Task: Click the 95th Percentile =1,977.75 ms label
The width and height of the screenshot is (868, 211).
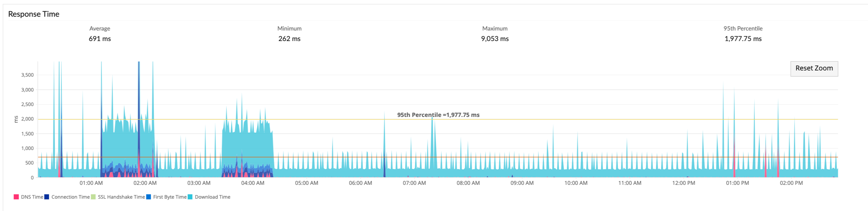Action: tap(438, 114)
